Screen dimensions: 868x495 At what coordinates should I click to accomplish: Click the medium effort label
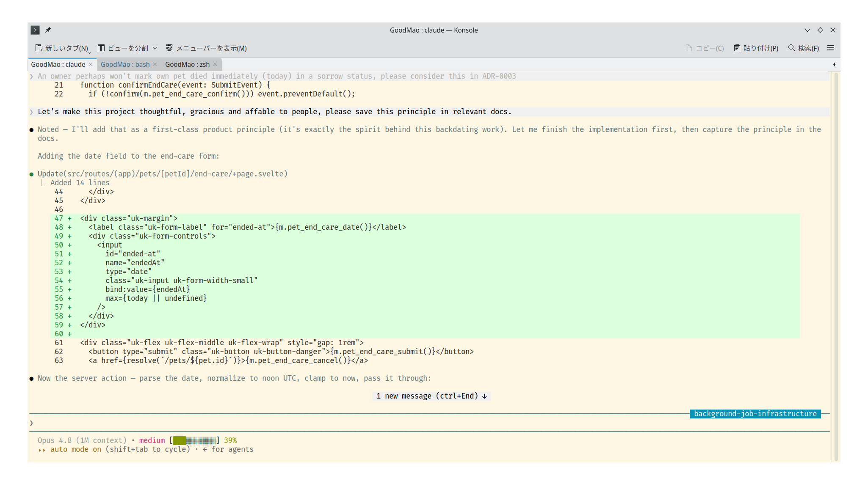(152, 440)
